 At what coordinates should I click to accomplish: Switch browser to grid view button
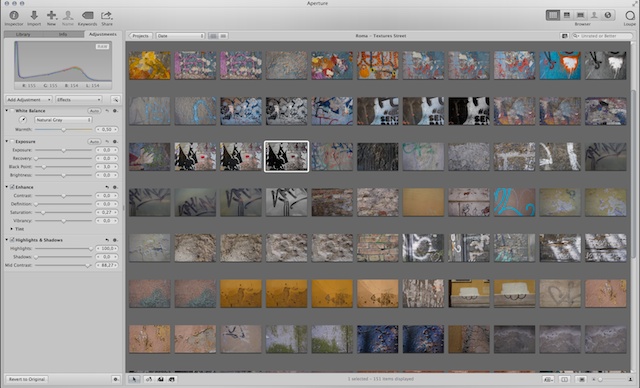[x=213, y=36]
